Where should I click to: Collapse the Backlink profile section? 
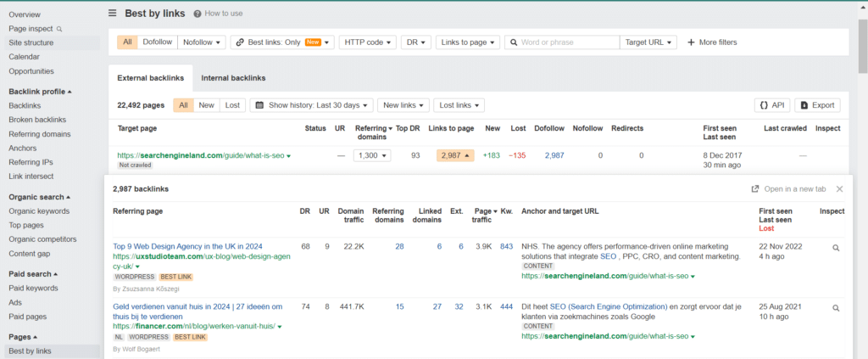(41, 92)
